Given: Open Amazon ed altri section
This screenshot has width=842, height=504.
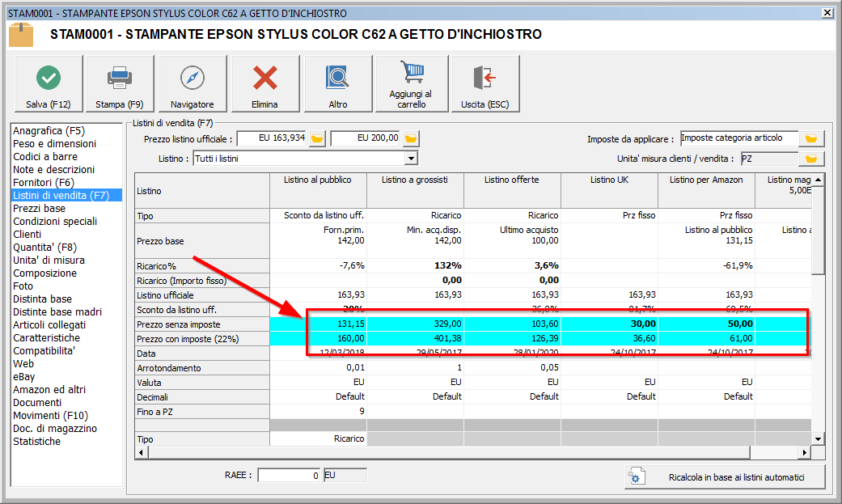Looking at the screenshot, I should click(49, 390).
